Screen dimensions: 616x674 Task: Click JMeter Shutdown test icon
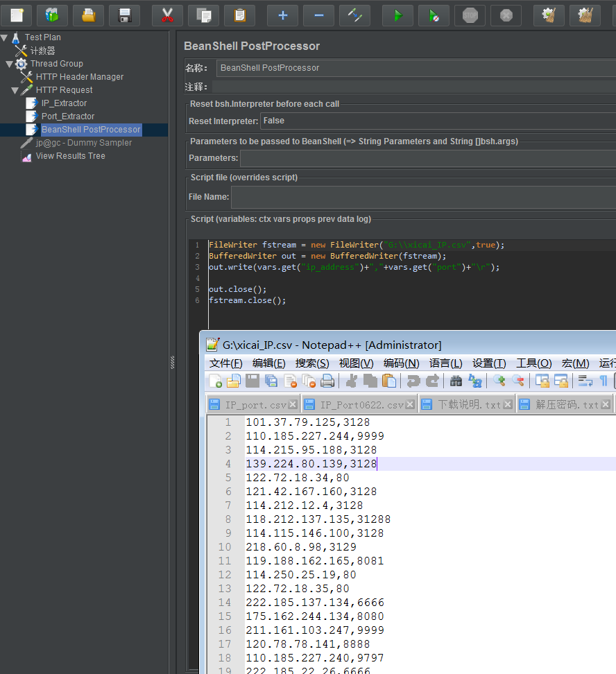click(506, 15)
